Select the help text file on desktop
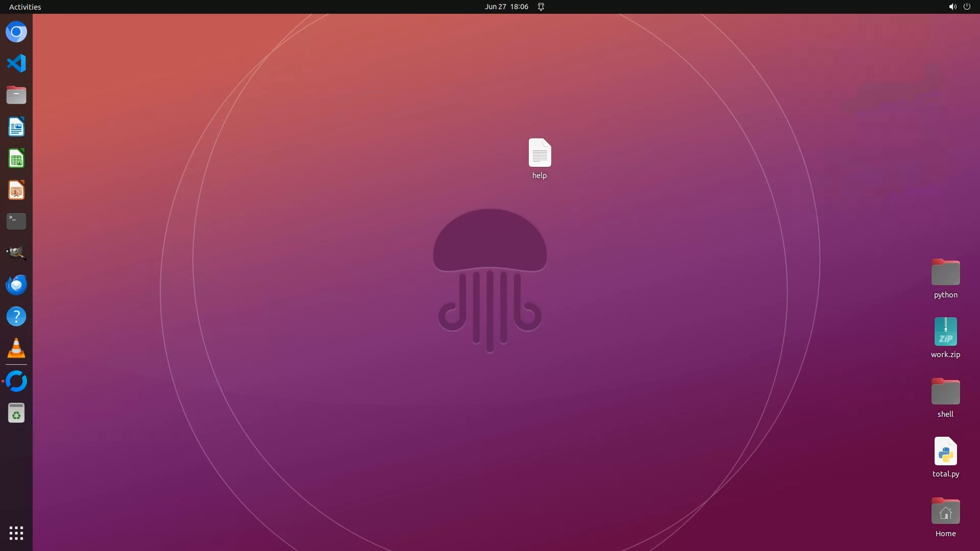Viewport: 980px width, 551px height. pyautogui.click(x=540, y=154)
